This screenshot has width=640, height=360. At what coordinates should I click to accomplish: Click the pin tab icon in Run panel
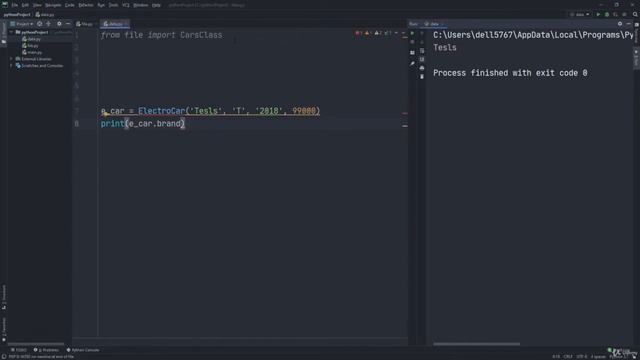(412, 64)
